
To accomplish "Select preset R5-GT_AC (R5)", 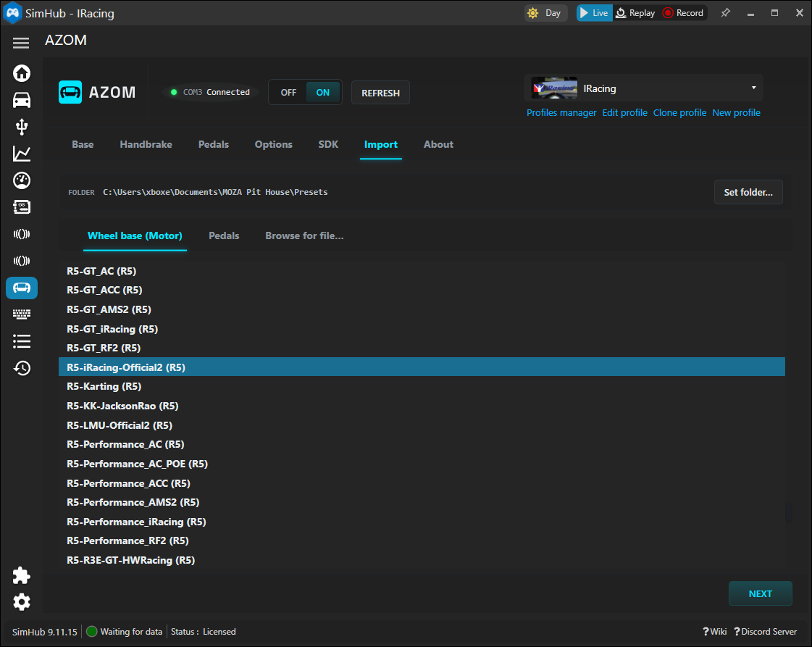I will [422, 271].
